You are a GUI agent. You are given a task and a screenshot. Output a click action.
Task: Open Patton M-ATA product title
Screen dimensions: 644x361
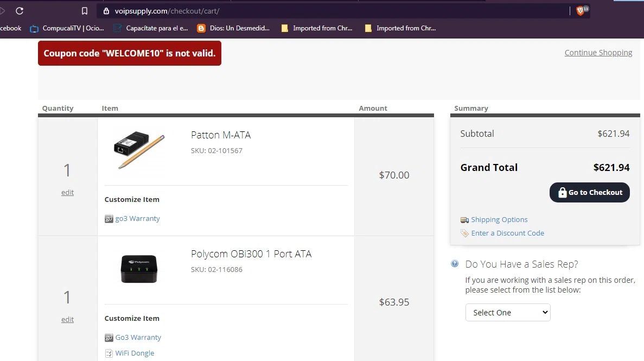(221, 135)
